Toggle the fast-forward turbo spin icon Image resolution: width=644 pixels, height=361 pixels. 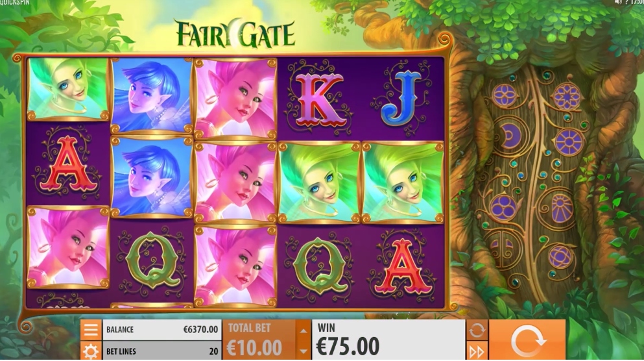point(477,351)
